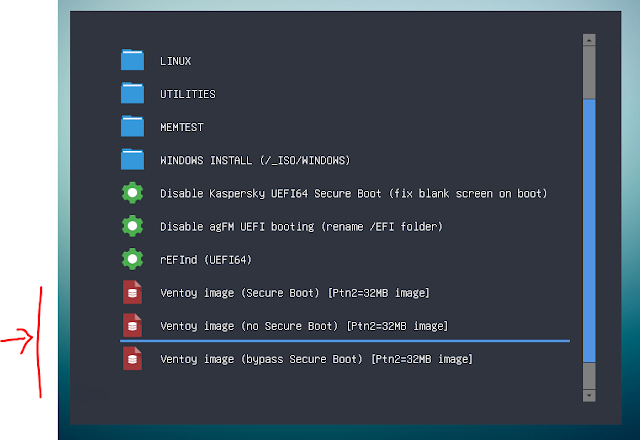Viewport: 640px width, 440px height.
Task: Choose Disable Kaspersky UEFI64 Secure Boot entry
Action: click(x=353, y=193)
